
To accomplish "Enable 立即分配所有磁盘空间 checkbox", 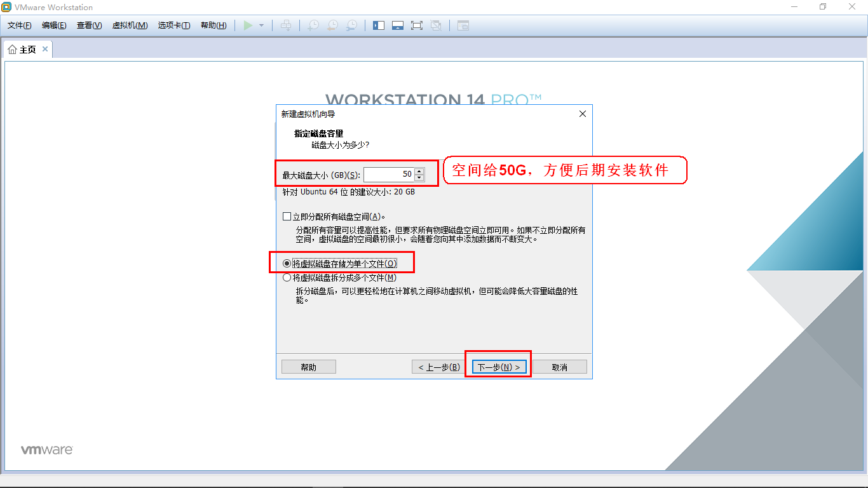I will [287, 217].
